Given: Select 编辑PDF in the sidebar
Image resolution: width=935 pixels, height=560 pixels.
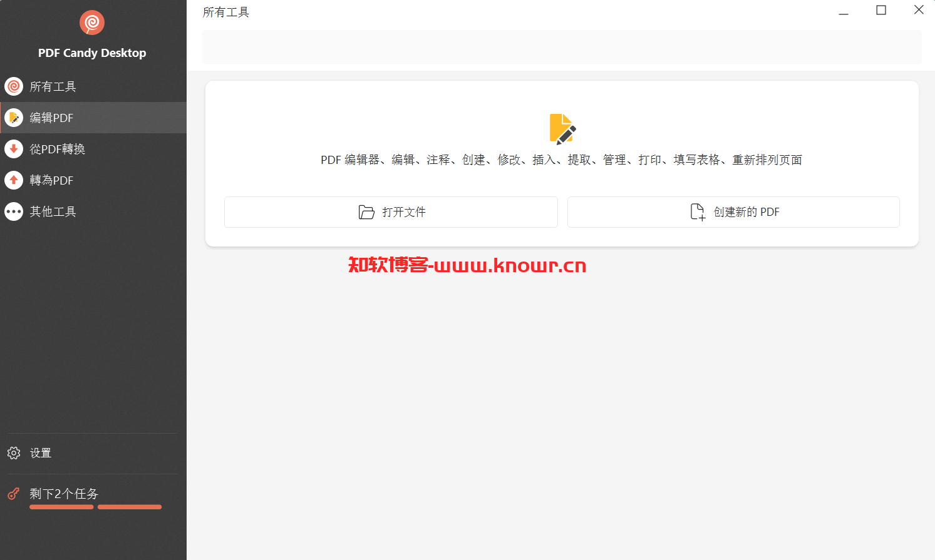Looking at the screenshot, I should pyautogui.click(x=93, y=118).
